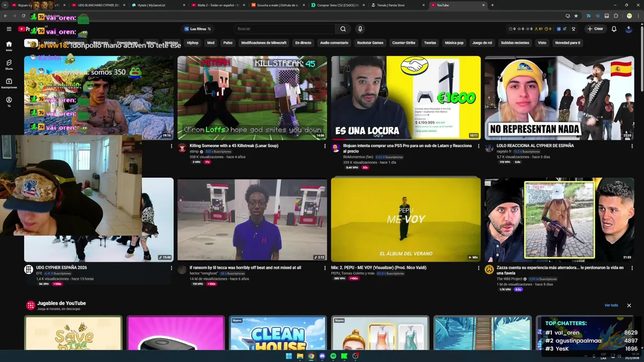644x362 pixels.
Task: Click Ver todo link for Jugables
Action: [x=611, y=305]
